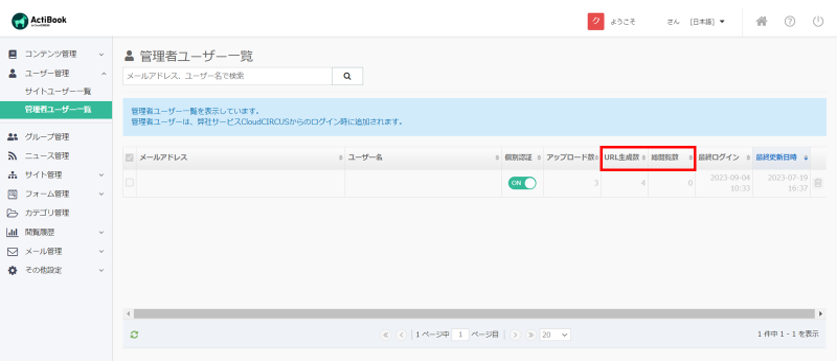Open the グループ管理 menu label
The image size is (837, 361).
click(x=47, y=137)
